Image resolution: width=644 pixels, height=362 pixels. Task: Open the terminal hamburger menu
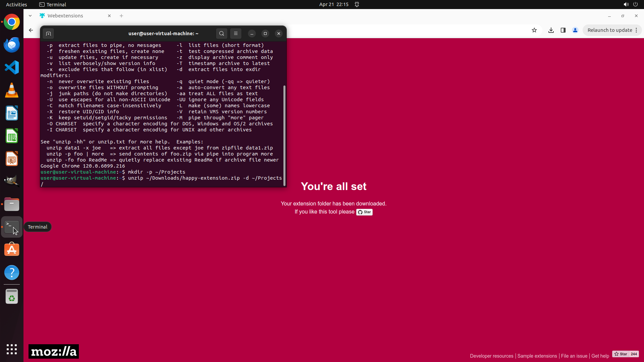coord(236,34)
